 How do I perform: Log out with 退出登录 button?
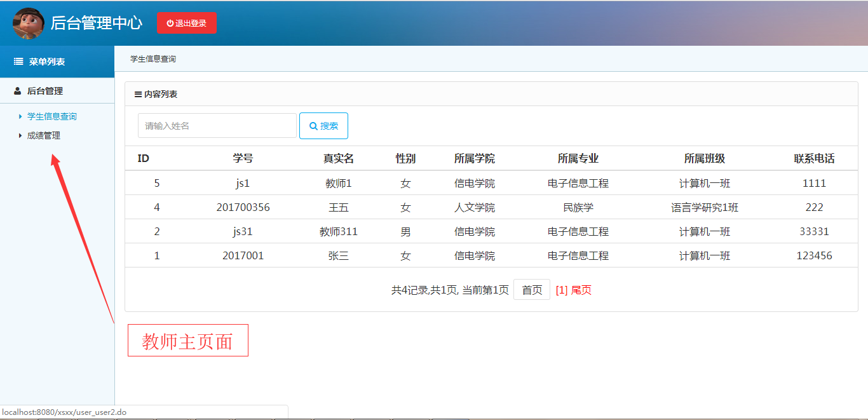[187, 23]
